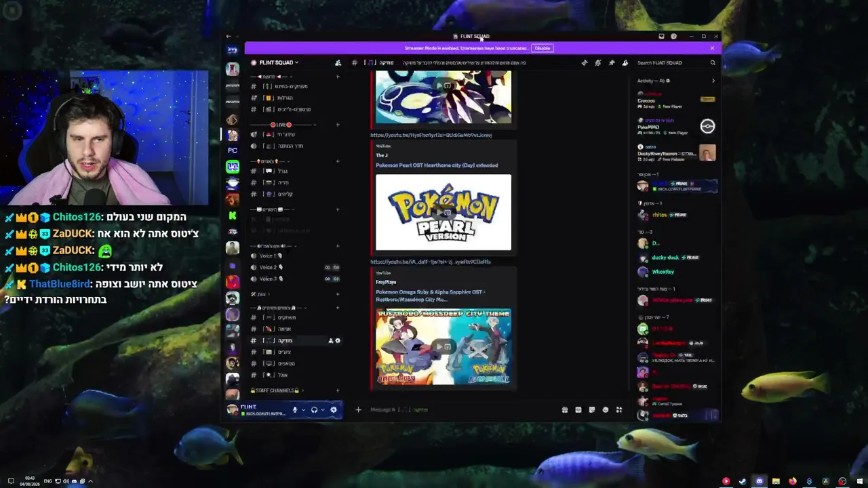
Task: Select the Crococo activity entry
Action: [x=677, y=100]
